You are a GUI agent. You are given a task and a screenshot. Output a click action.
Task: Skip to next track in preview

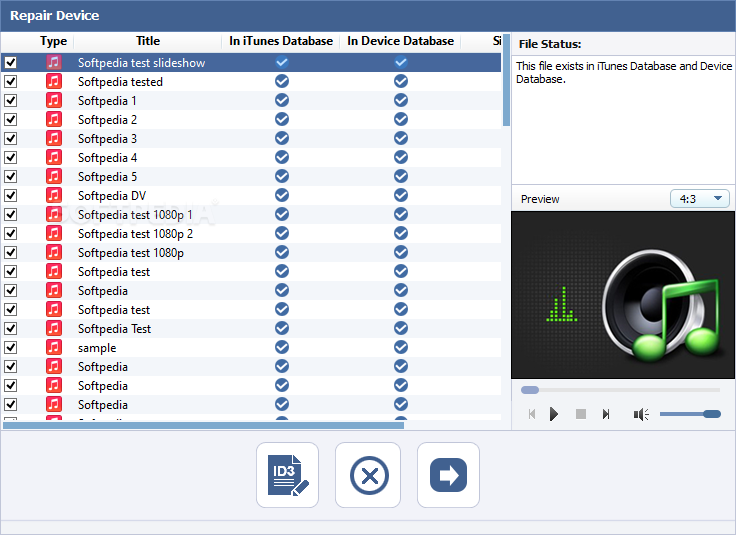click(x=606, y=414)
